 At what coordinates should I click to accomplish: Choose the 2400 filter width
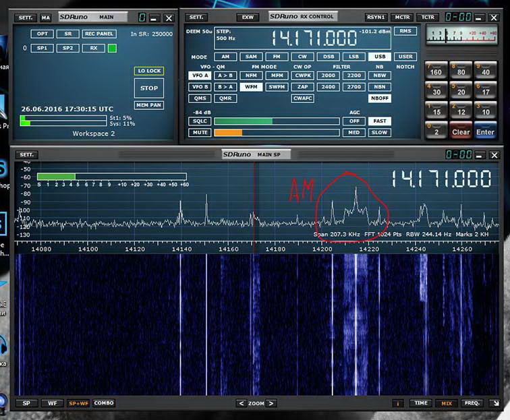tap(329, 87)
